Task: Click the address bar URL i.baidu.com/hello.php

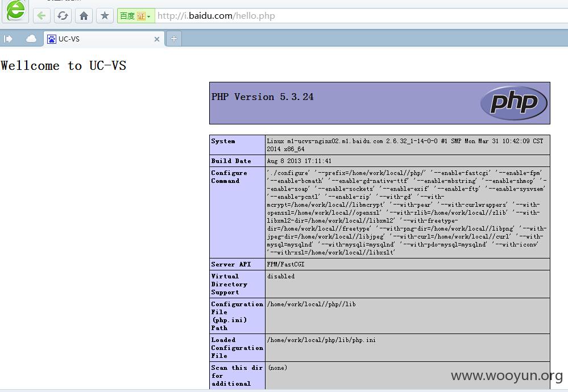Action: pos(216,16)
